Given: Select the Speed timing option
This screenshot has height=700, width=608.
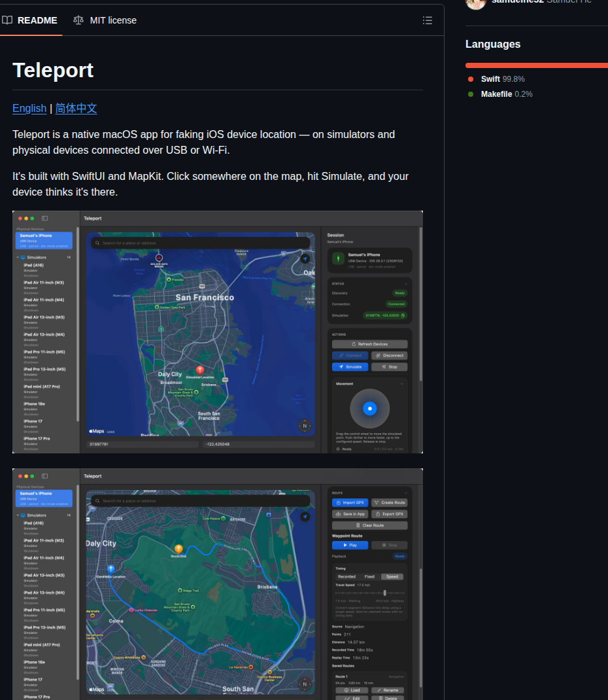Looking at the screenshot, I should click(x=392, y=577).
